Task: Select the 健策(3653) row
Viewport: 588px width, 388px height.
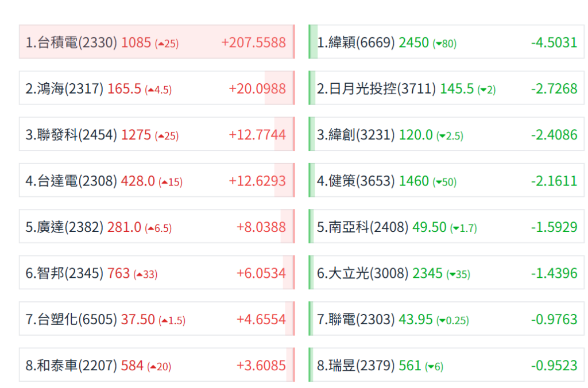Action: point(446,180)
